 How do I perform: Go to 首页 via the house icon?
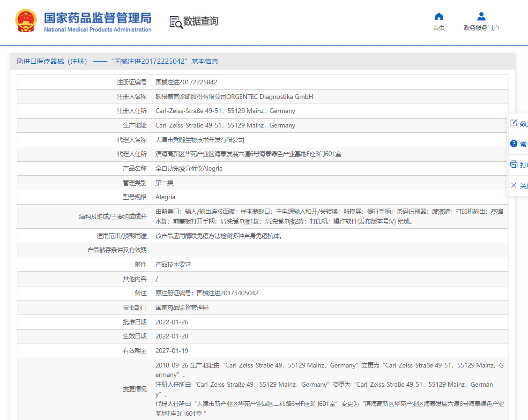point(439,16)
